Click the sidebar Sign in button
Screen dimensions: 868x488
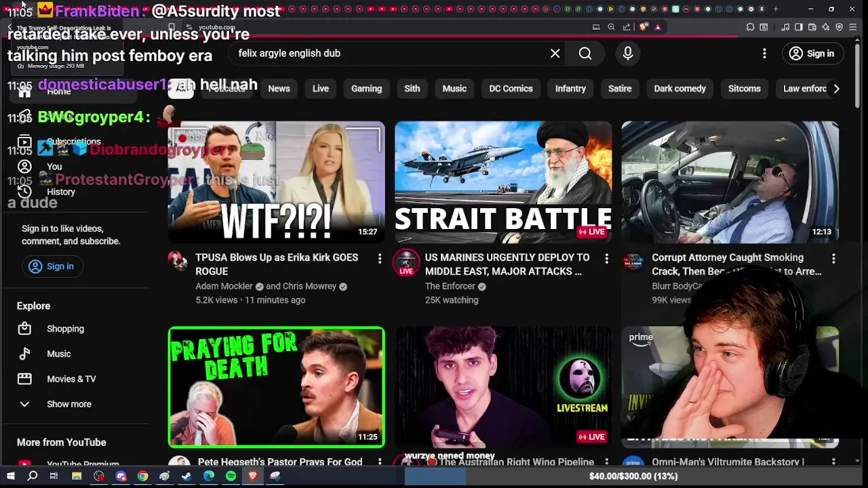coord(52,266)
